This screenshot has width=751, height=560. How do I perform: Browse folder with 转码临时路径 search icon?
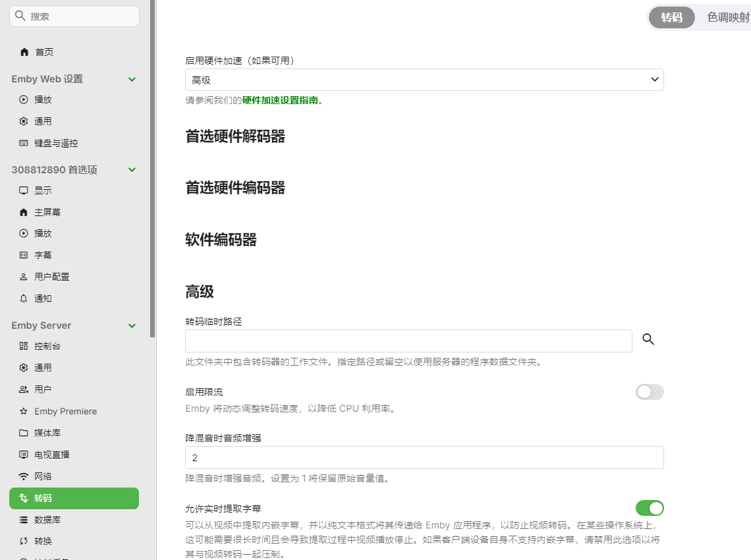[648, 339]
